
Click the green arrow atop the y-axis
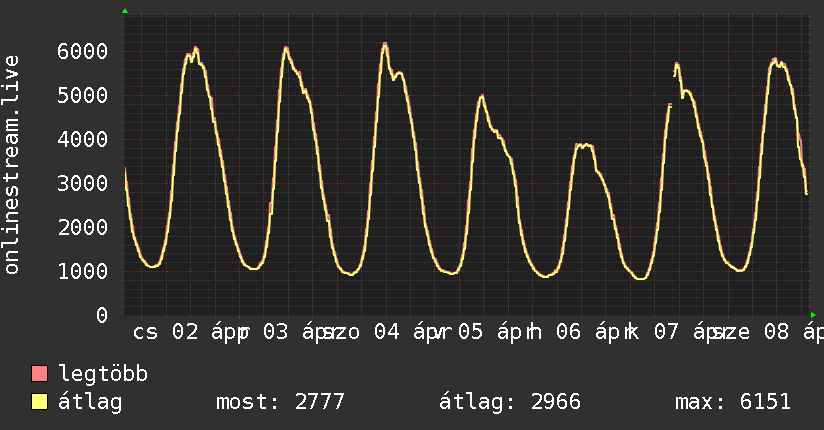click(125, 11)
